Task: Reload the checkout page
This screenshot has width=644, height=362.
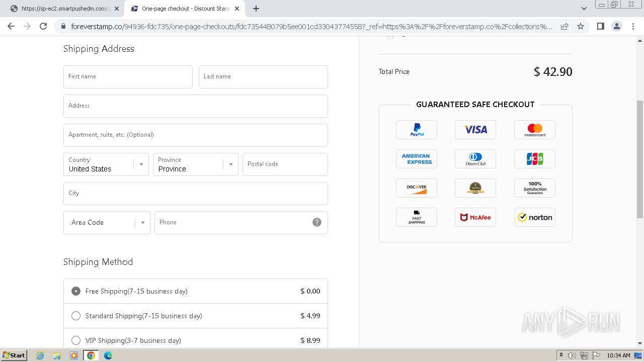Action: click(43, 26)
